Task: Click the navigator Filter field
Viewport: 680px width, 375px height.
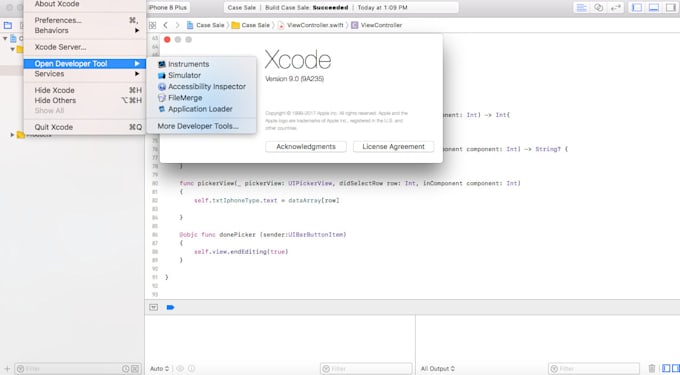Action: [x=78, y=369]
